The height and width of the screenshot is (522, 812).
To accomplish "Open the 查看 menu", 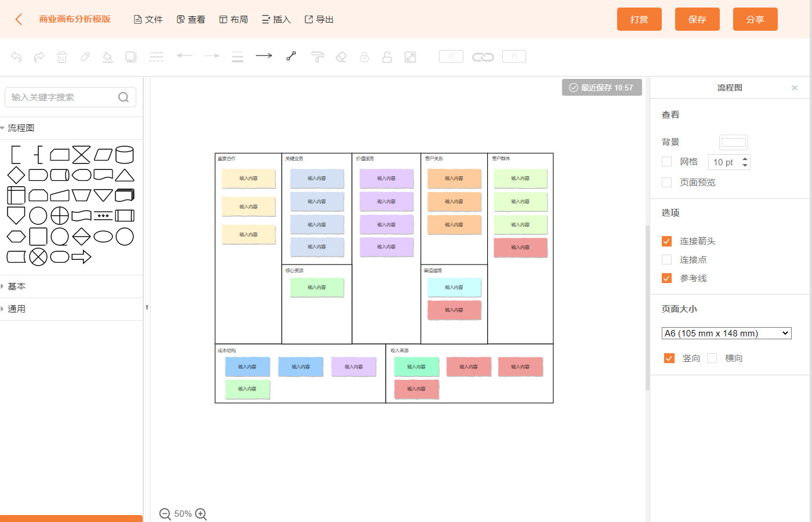I will 191,20.
